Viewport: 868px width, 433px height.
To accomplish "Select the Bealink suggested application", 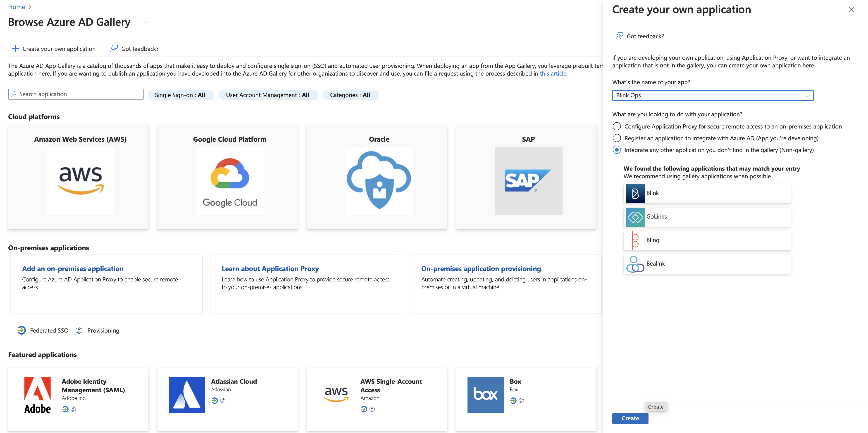I will point(707,264).
